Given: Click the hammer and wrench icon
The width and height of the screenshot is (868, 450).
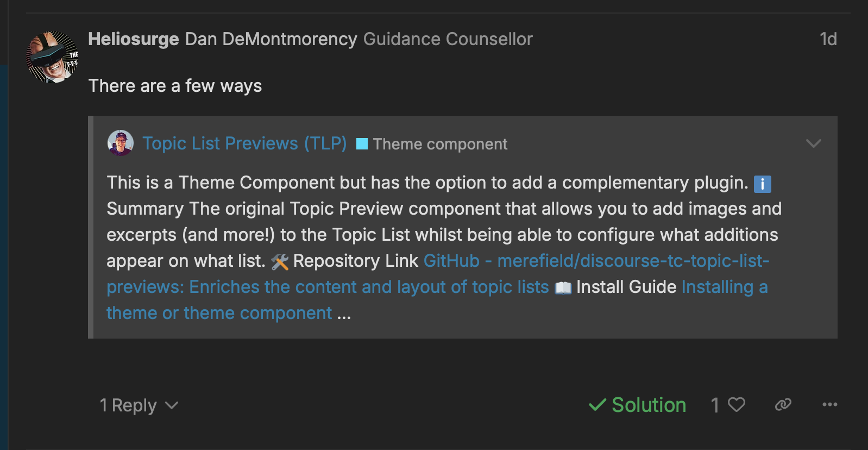Looking at the screenshot, I should coord(280,262).
